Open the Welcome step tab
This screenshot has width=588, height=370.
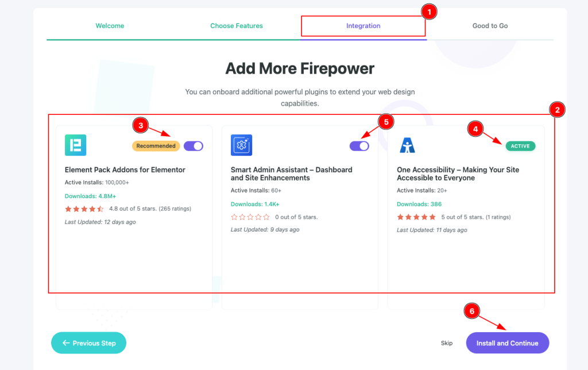pos(110,26)
